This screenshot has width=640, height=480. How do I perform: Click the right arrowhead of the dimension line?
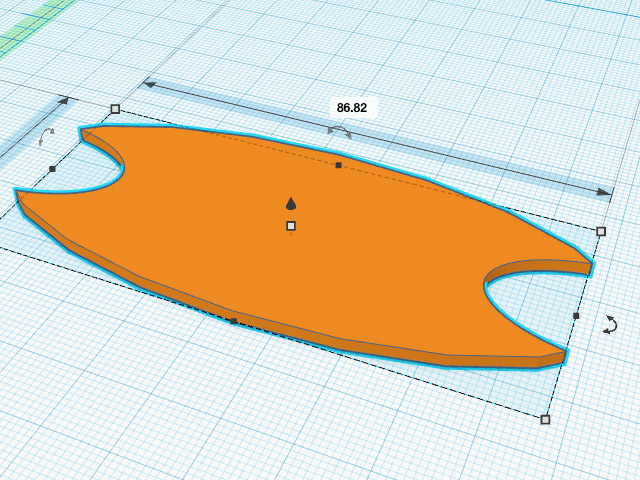coord(603,191)
